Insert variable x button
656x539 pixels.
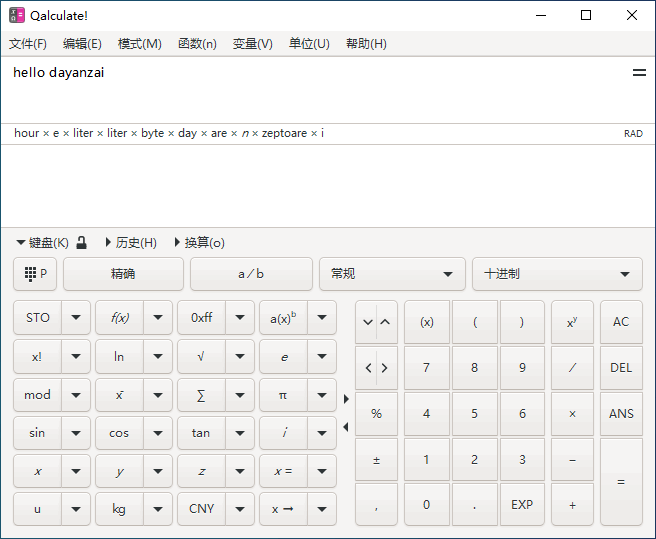(38, 471)
